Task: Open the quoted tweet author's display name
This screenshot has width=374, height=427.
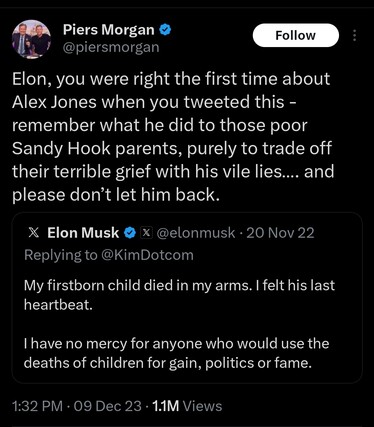Action: click(x=83, y=233)
